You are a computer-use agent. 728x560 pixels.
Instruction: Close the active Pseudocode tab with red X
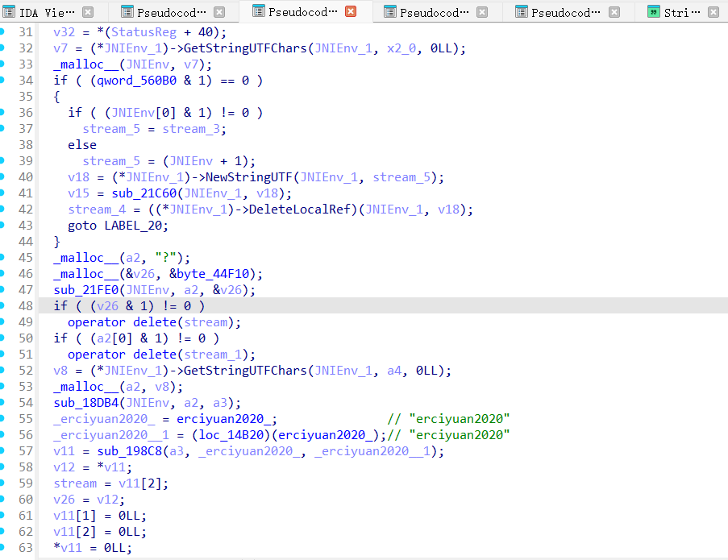(351, 11)
